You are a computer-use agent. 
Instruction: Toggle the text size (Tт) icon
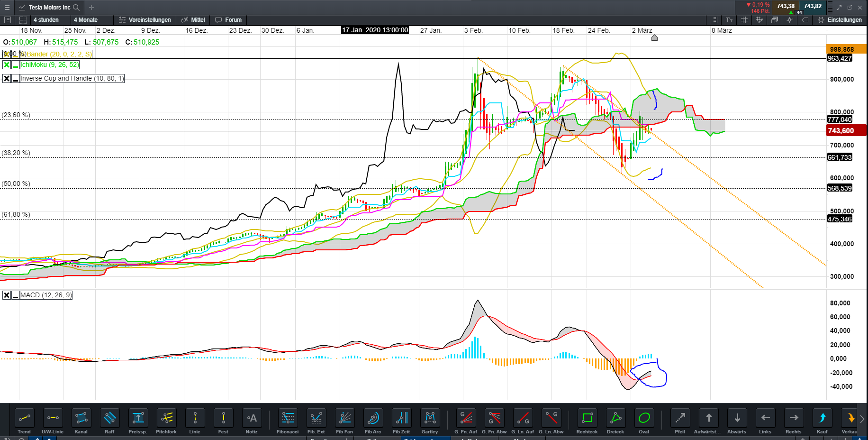[729, 20]
